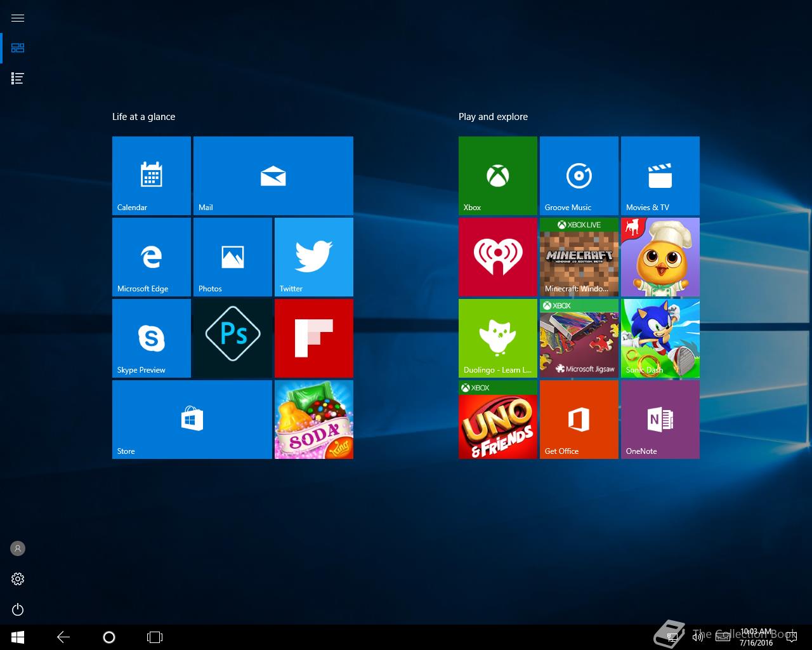Click the Windows Start button
Viewport: 812px width, 650px height.
pos(18,637)
